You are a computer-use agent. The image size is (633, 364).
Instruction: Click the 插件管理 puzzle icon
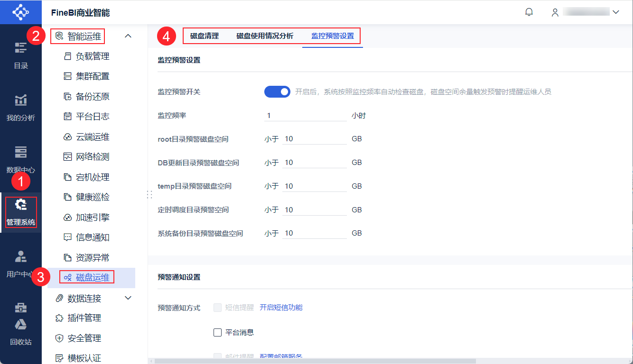point(59,318)
